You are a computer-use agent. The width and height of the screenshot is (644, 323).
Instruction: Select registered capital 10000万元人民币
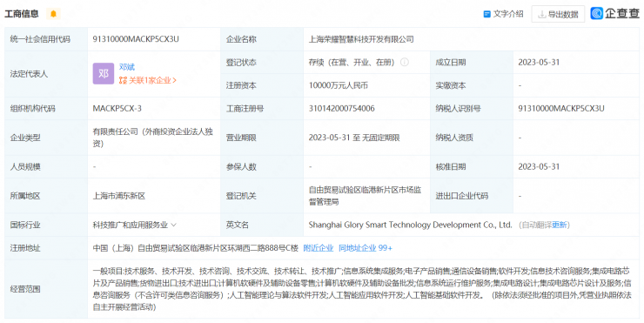[338, 85]
